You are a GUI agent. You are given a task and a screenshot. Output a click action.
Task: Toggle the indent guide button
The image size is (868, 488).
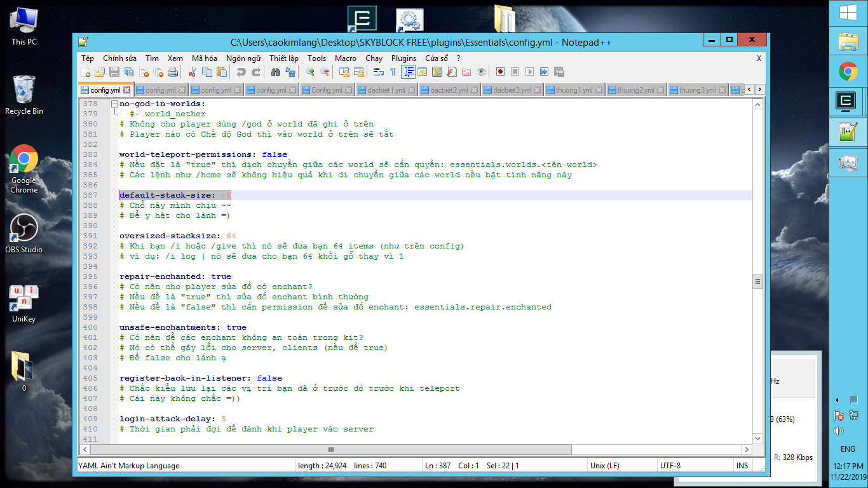click(408, 72)
